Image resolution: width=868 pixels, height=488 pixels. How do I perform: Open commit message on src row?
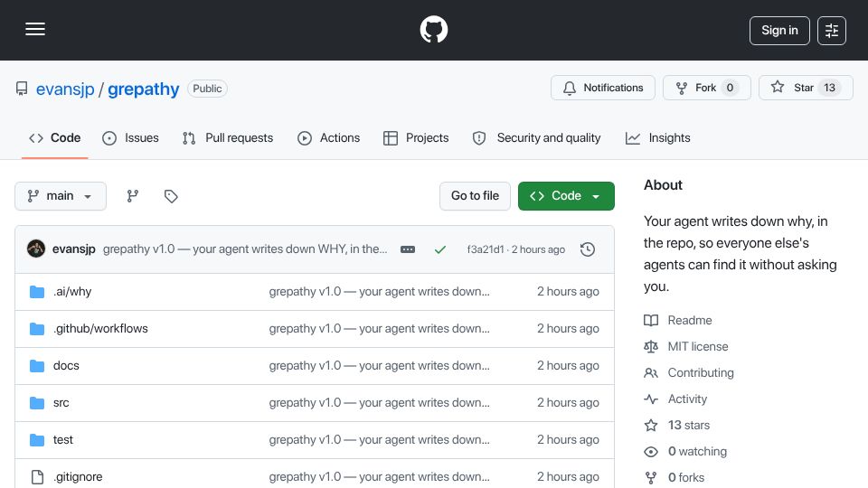(x=379, y=403)
